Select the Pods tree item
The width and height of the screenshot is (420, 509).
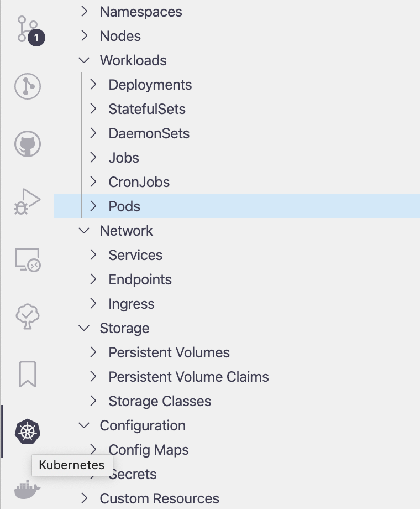click(x=124, y=206)
